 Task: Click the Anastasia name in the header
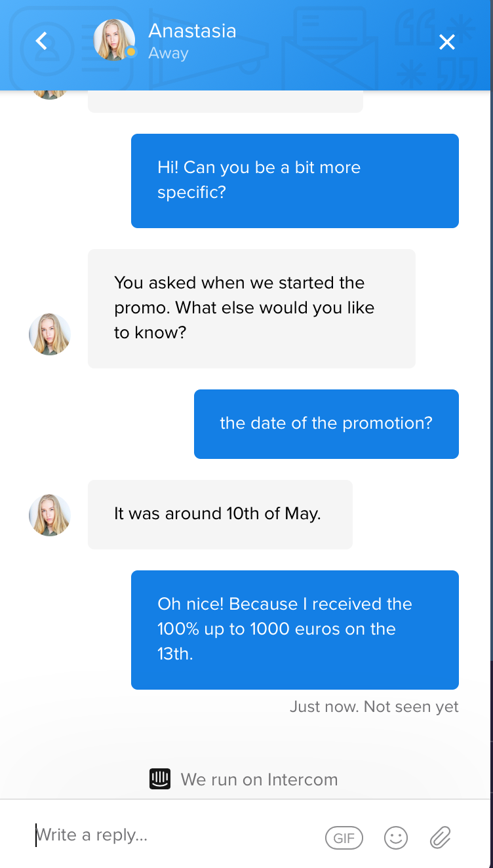click(x=192, y=31)
